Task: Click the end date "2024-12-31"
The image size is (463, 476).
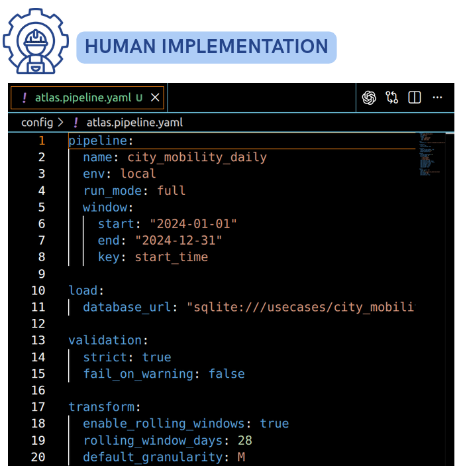Action: pos(178,241)
